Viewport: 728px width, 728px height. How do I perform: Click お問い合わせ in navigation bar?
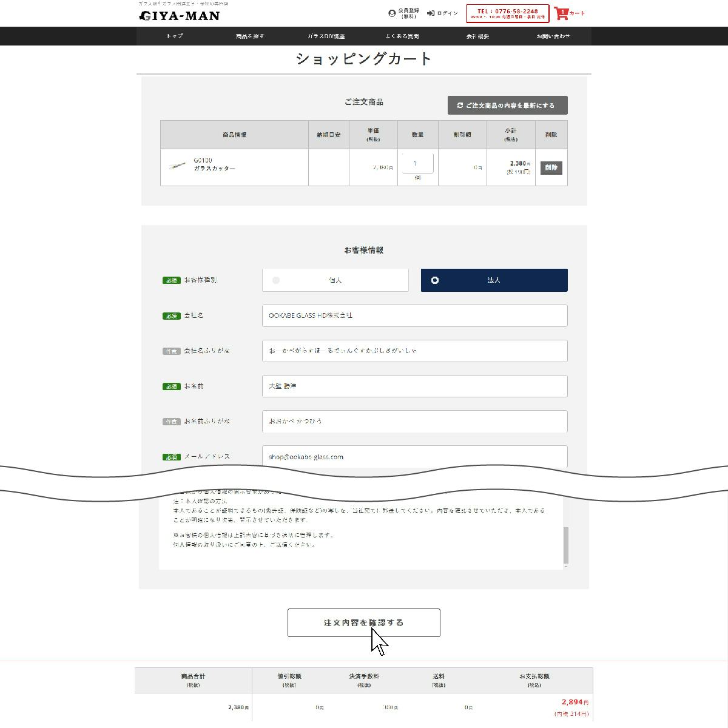(553, 36)
